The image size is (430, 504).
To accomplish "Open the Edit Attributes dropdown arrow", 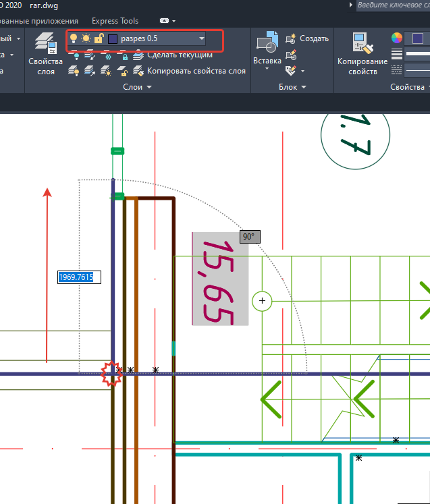I will click(302, 71).
